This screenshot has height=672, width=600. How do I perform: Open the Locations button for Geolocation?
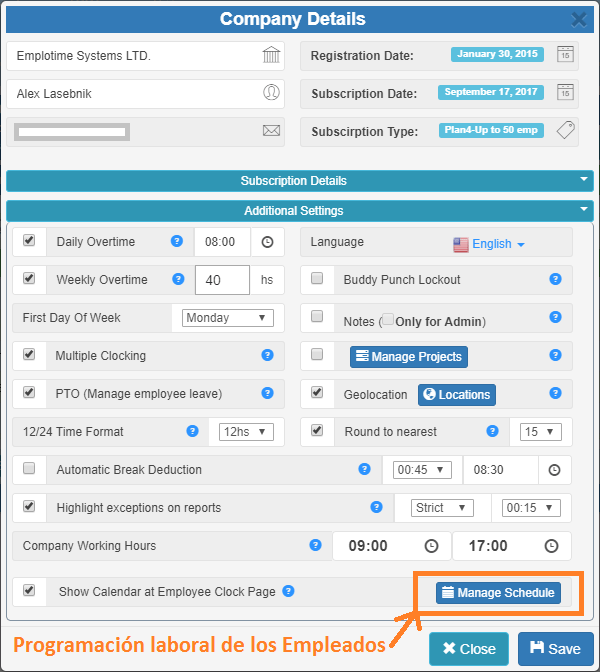coord(456,394)
